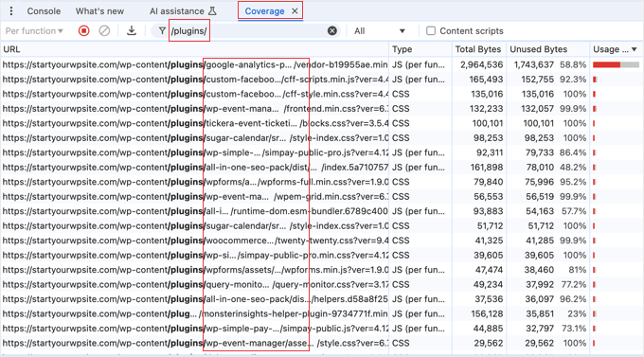This screenshot has width=644, height=357.
Task: Open the AI assistance flask icon
Action: pyautogui.click(x=212, y=11)
